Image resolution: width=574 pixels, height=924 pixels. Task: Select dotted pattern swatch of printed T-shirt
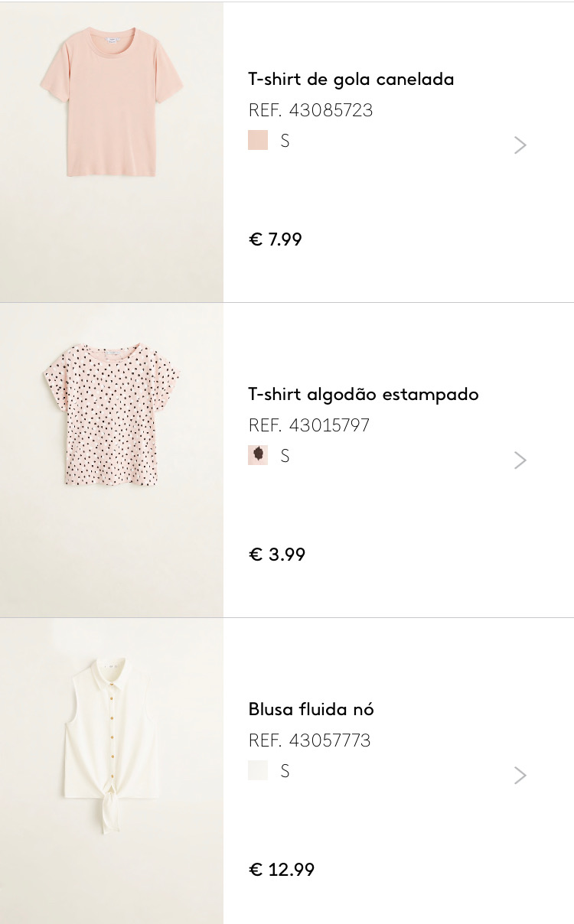pyautogui.click(x=258, y=455)
